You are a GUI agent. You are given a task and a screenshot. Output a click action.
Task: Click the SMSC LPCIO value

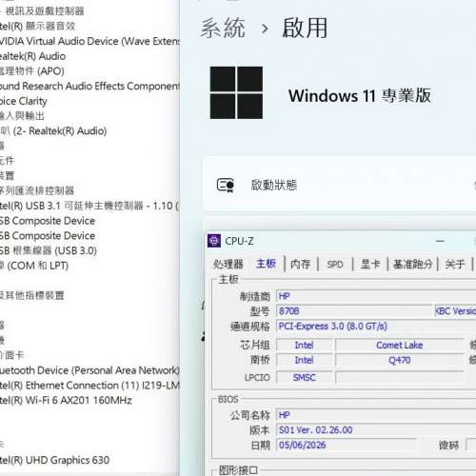click(x=304, y=377)
